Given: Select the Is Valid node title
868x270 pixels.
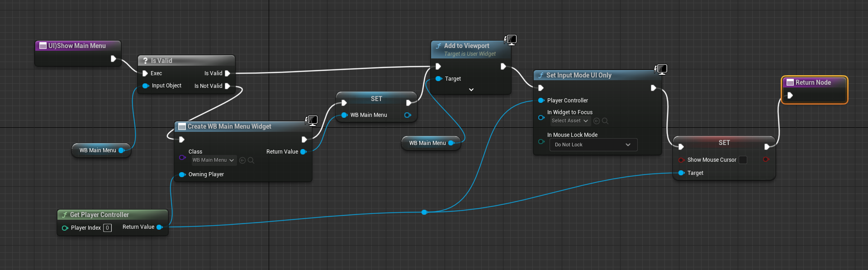Looking at the screenshot, I should pyautogui.click(x=161, y=61).
